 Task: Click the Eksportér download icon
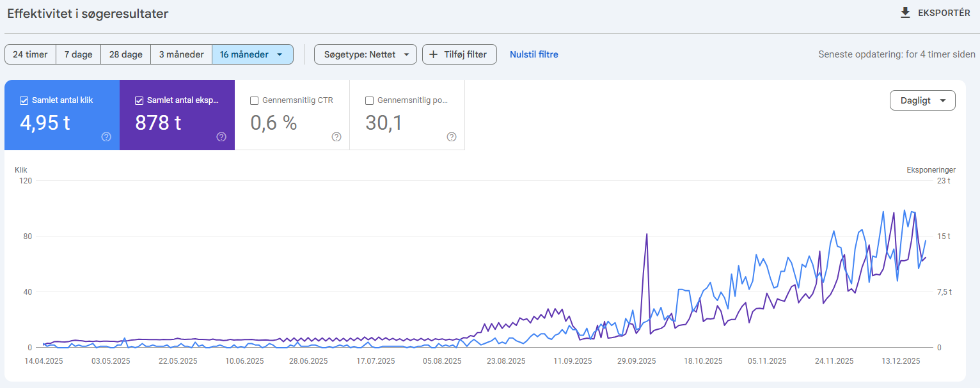905,12
